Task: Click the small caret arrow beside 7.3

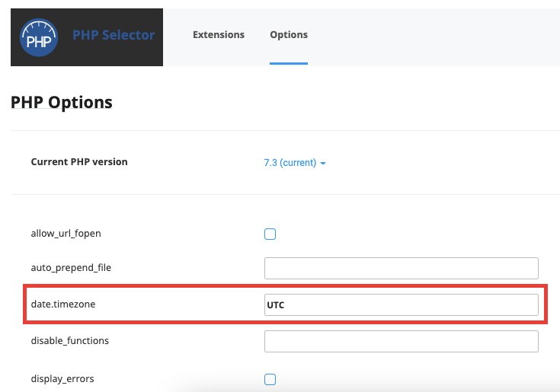Action: [324, 164]
